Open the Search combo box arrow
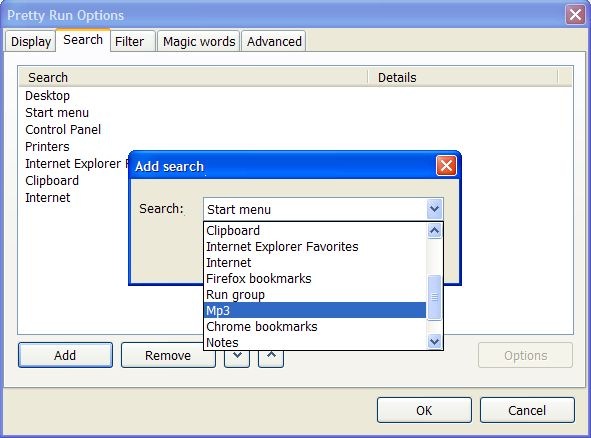The width and height of the screenshot is (591, 438). click(x=434, y=208)
